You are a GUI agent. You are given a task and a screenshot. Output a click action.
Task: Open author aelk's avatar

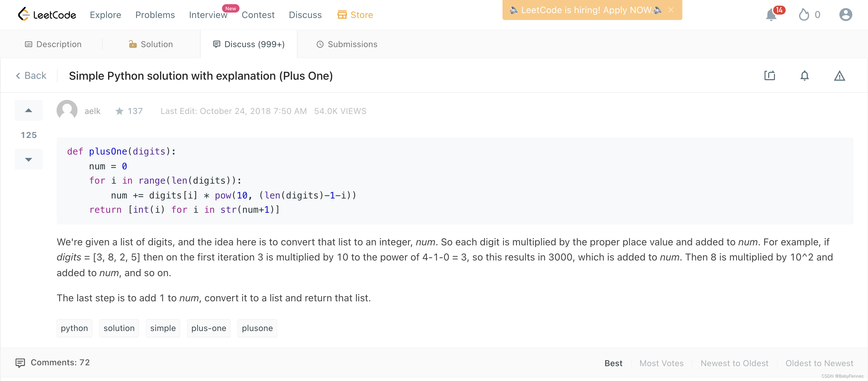click(x=67, y=111)
